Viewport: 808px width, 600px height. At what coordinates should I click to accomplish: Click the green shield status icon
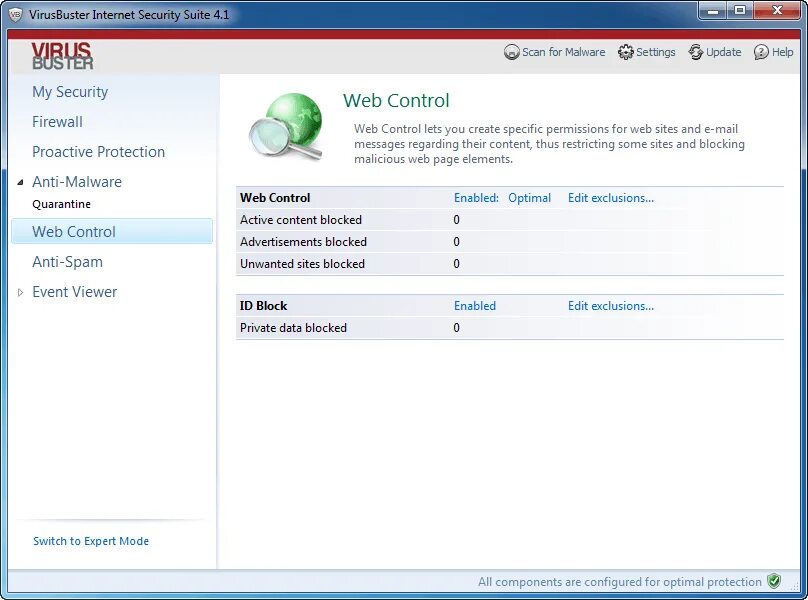click(x=774, y=581)
